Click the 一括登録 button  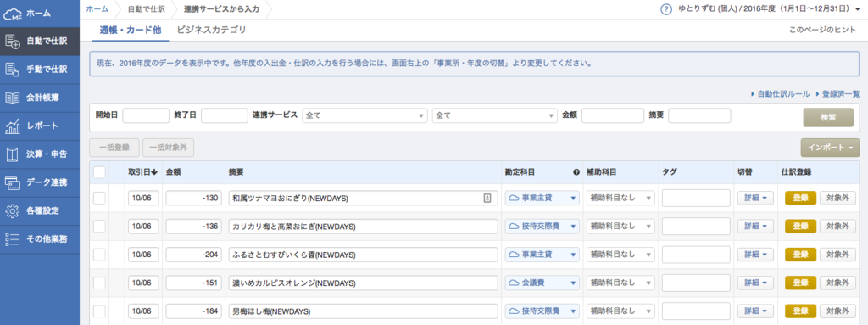tap(114, 148)
